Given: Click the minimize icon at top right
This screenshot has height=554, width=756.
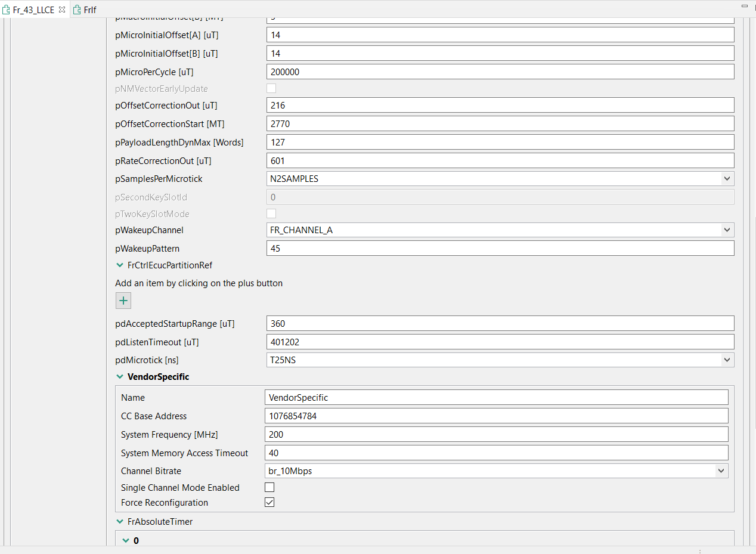Looking at the screenshot, I should click(x=743, y=5).
